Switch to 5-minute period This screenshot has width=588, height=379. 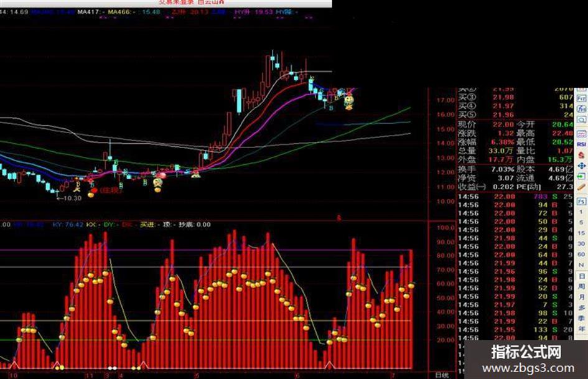coord(581,223)
